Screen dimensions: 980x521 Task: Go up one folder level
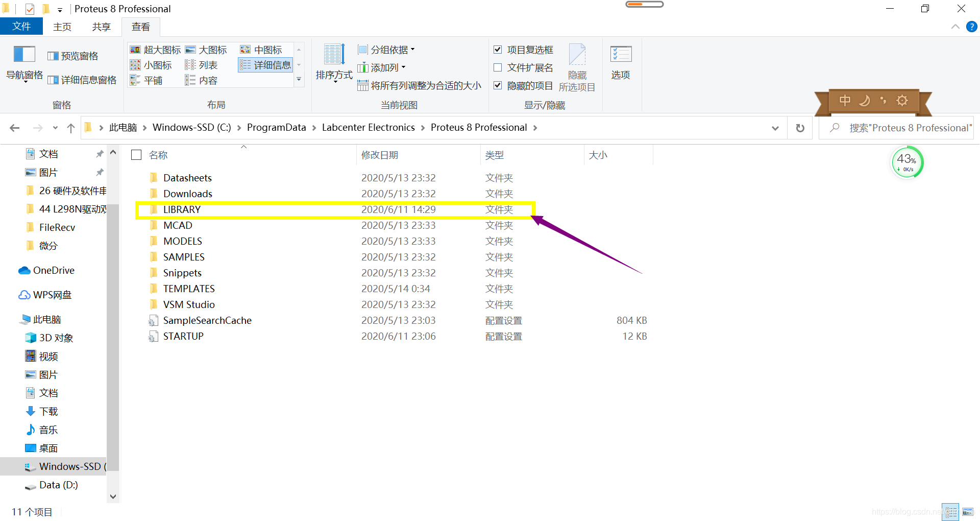[x=71, y=128]
